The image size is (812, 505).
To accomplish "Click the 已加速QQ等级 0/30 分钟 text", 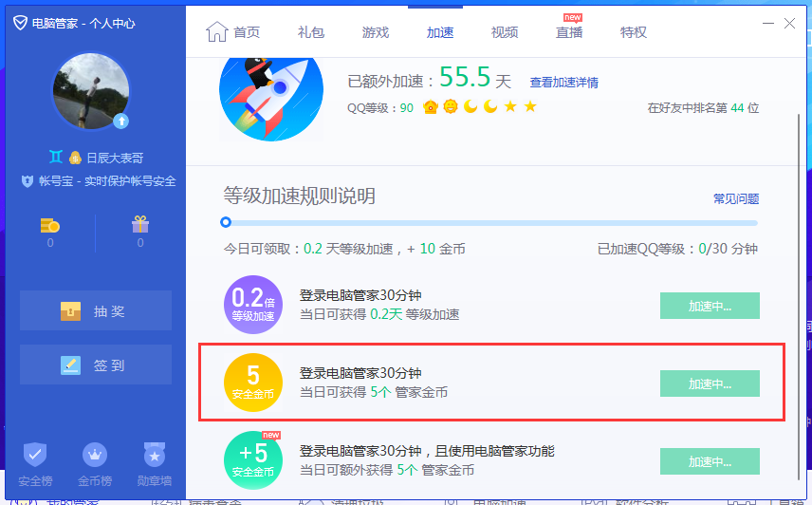I will point(677,249).
